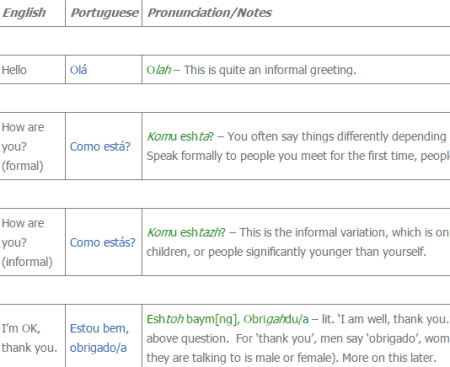Click the phrase Como estás?
Image resolution: width=450 pixels, height=367 pixels.
coord(103,242)
